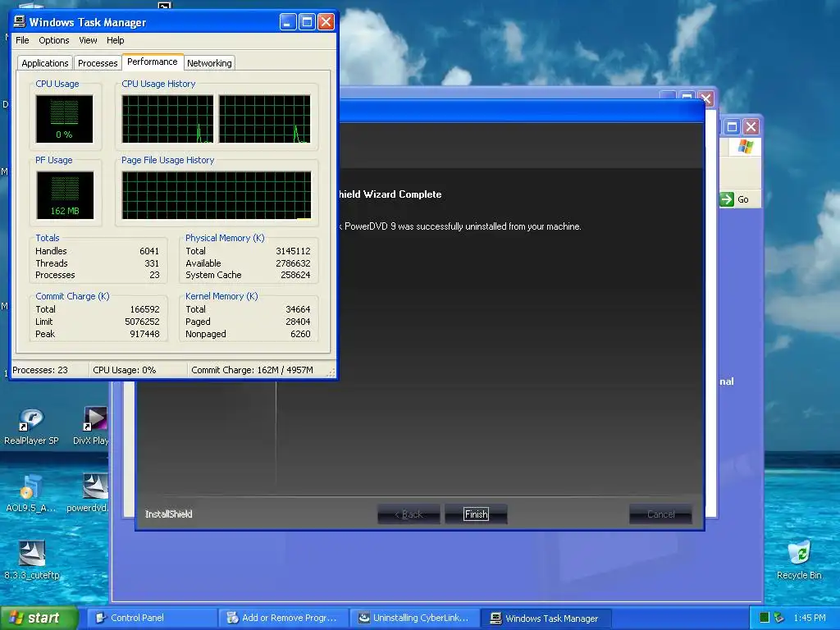This screenshot has height=630, width=840.
Task: Click the Cancel button in InstallShield wizard
Action: point(660,514)
